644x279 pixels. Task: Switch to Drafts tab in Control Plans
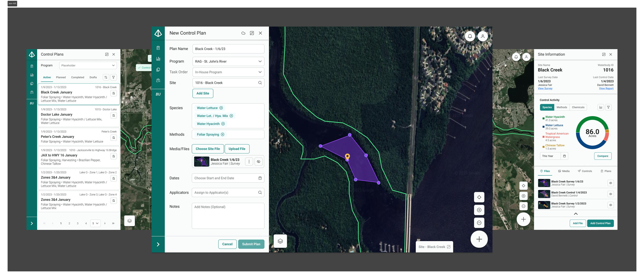pos(93,77)
